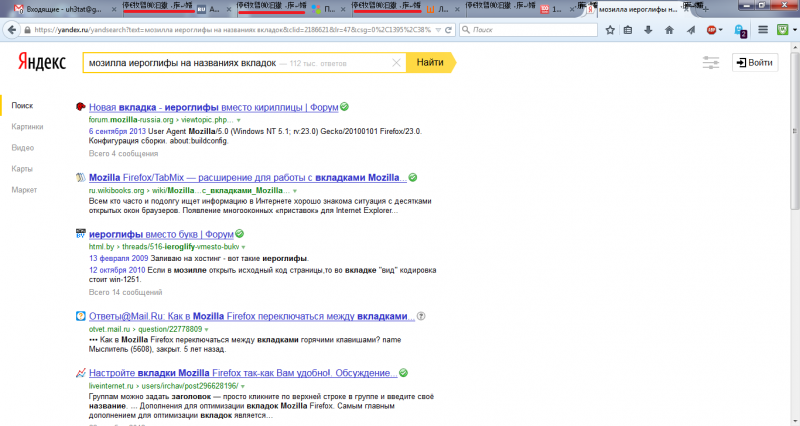Expand dropdown arrow beside html.by result URL
800x426 pixels.
point(244,246)
